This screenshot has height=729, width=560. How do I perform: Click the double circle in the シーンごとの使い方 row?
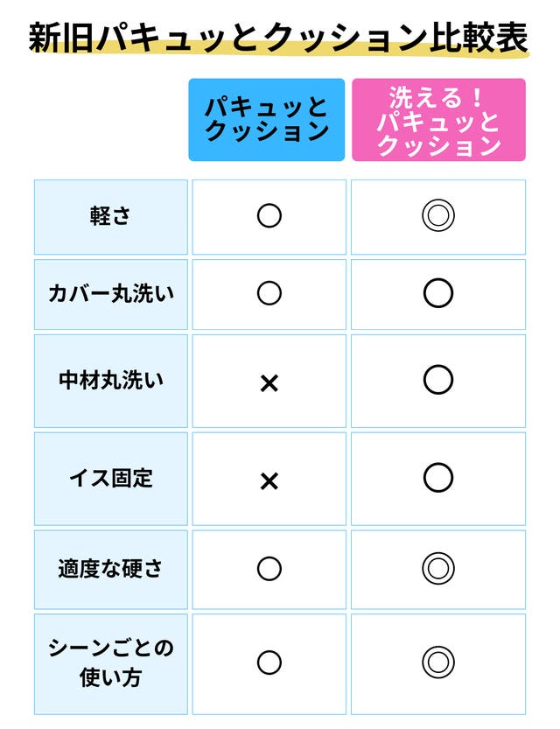(438, 662)
